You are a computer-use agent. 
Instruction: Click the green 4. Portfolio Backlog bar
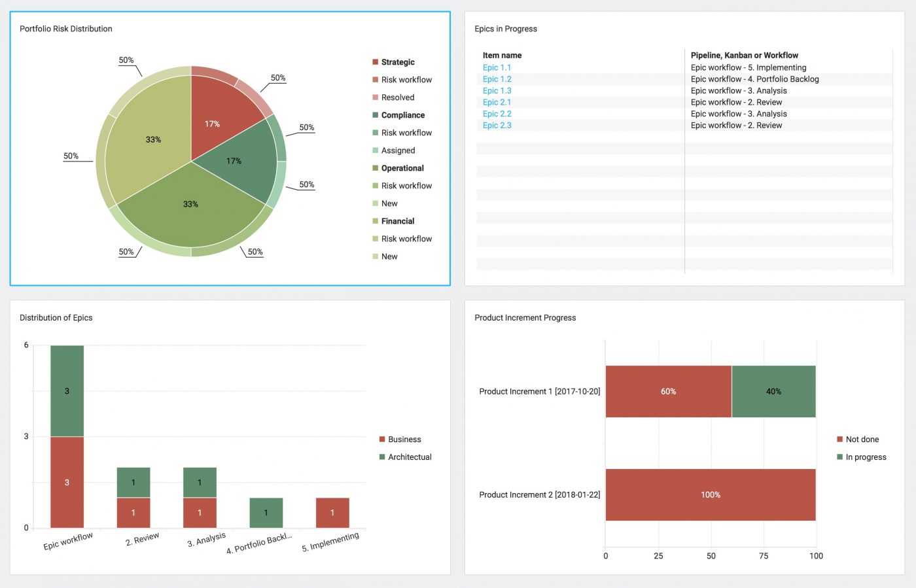(x=266, y=513)
